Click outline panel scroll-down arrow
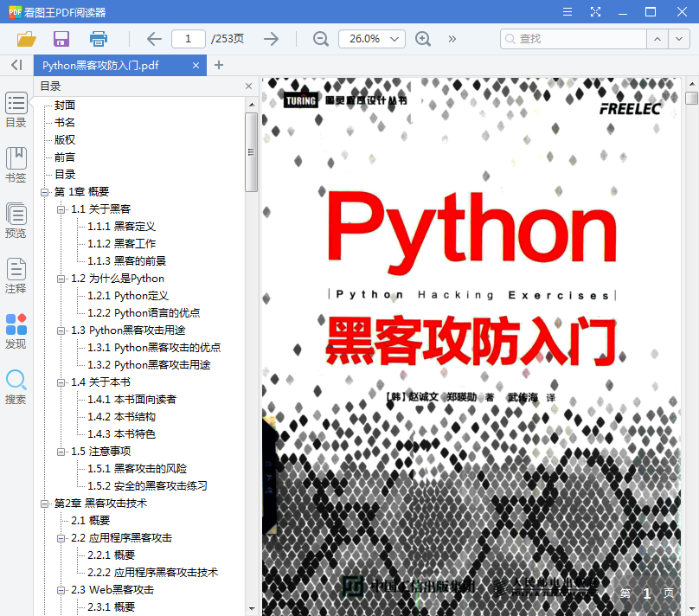The height and width of the screenshot is (616, 699). point(252,609)
